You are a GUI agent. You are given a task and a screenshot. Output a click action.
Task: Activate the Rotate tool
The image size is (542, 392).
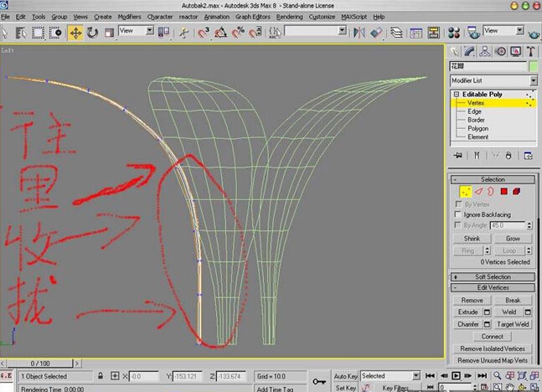pyautogui.click(x=92, y=33)
